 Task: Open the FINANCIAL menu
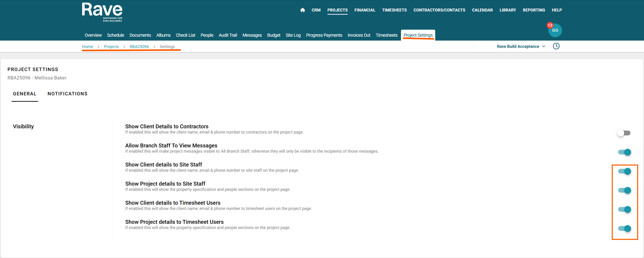364,10
